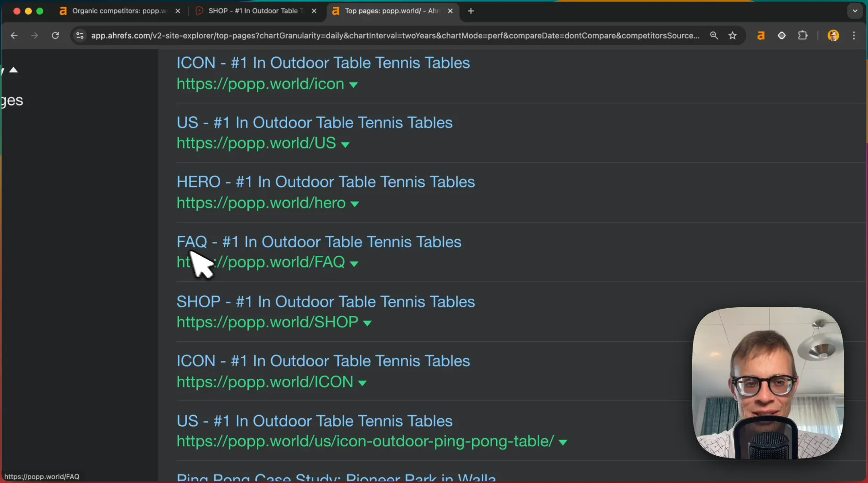The width and height of the screenshot is (868, 483).
Task: Open HERO - #1 In Outdoor Table Tennis Tables title
Action: (x=325, y=182)
